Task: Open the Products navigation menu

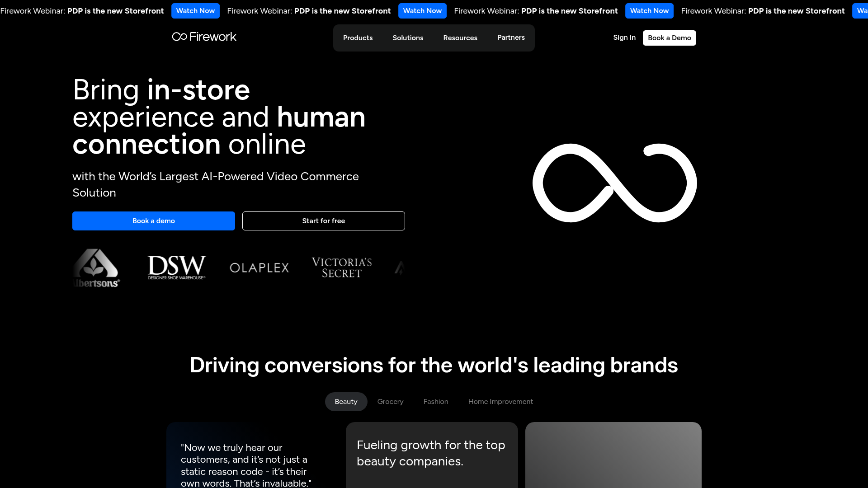Action: 358,38
